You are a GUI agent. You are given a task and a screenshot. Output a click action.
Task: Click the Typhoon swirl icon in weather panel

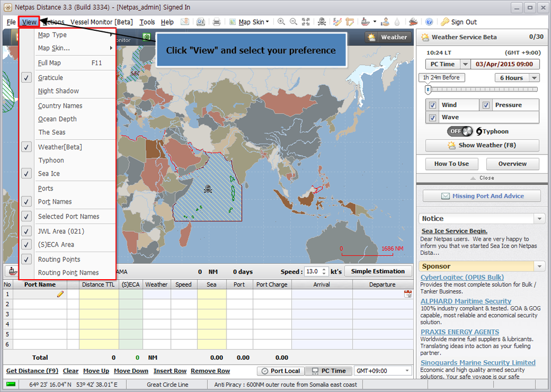coord(479,132)
